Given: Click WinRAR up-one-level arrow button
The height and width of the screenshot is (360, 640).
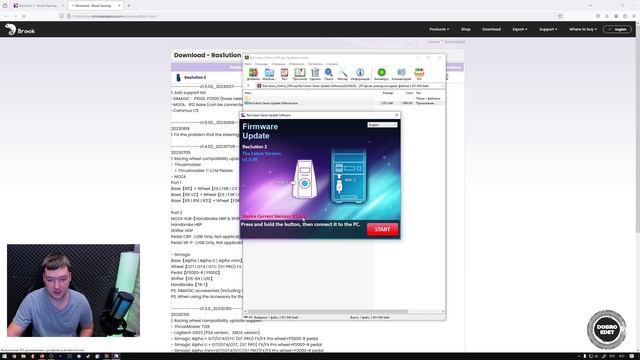Looking at the screenshot, I should tap(248, 86).
